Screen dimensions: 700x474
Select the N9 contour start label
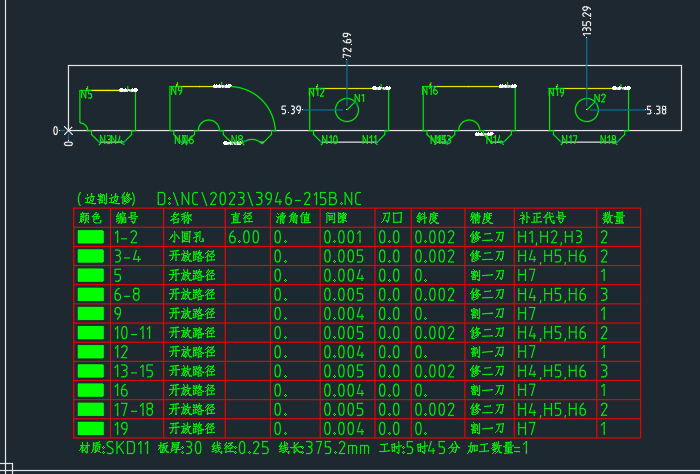pyautogui.click(x=176, y=91)
